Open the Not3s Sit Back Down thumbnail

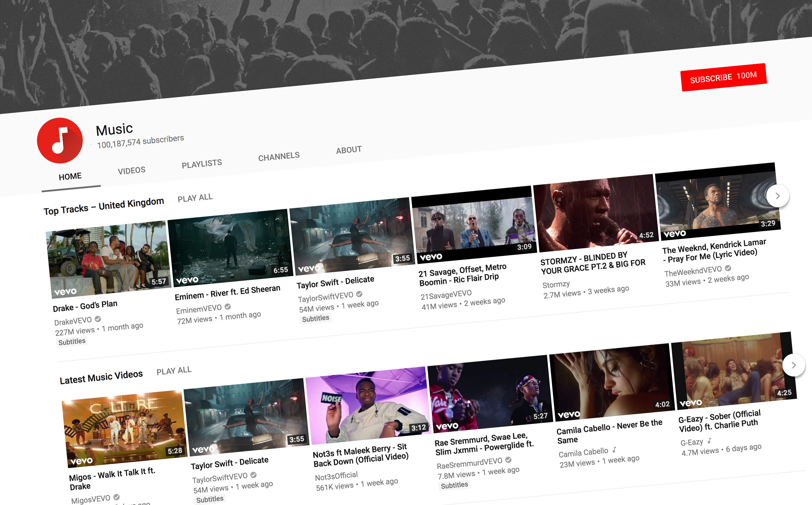[368, 406]
